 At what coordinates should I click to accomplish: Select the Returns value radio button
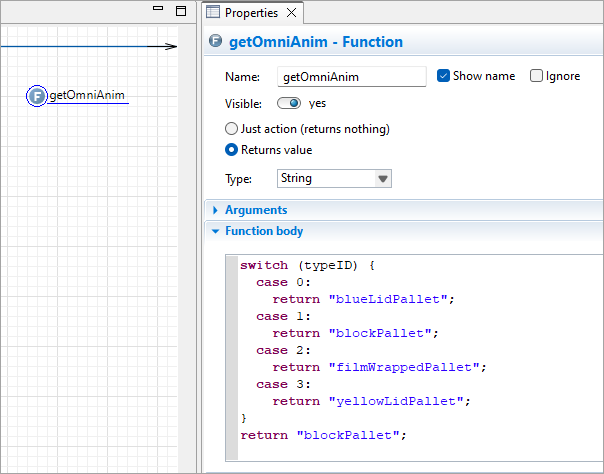232,150
